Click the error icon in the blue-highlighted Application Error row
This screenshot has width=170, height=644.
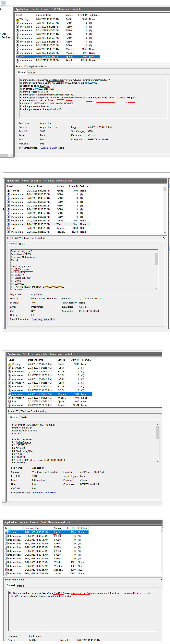click(18, 57)
